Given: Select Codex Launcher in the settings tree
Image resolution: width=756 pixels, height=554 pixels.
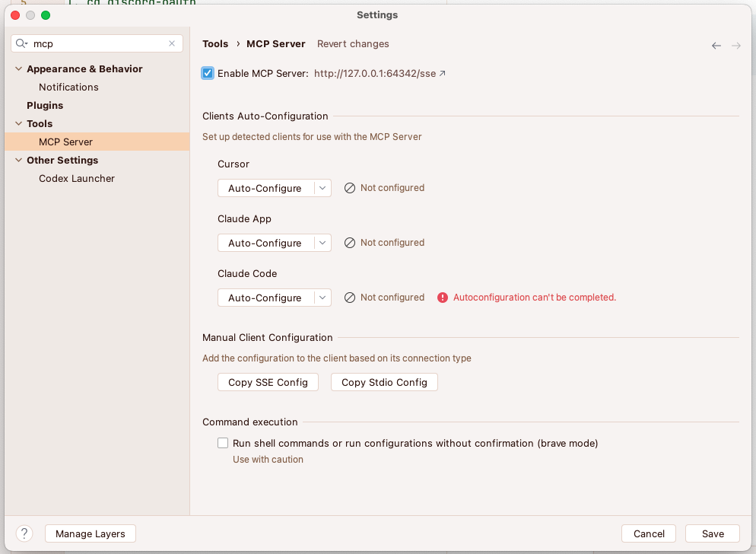Looking at the screenshot, I should point(77,178).
